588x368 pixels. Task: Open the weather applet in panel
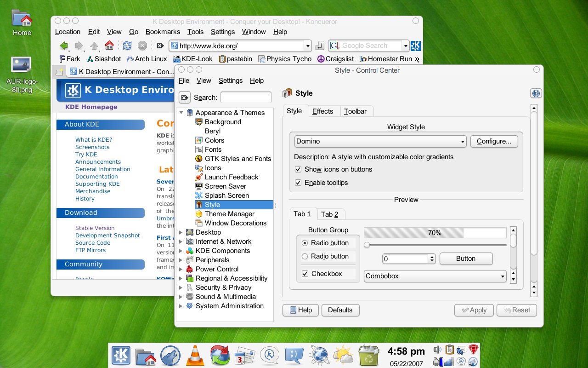point(344,356)
